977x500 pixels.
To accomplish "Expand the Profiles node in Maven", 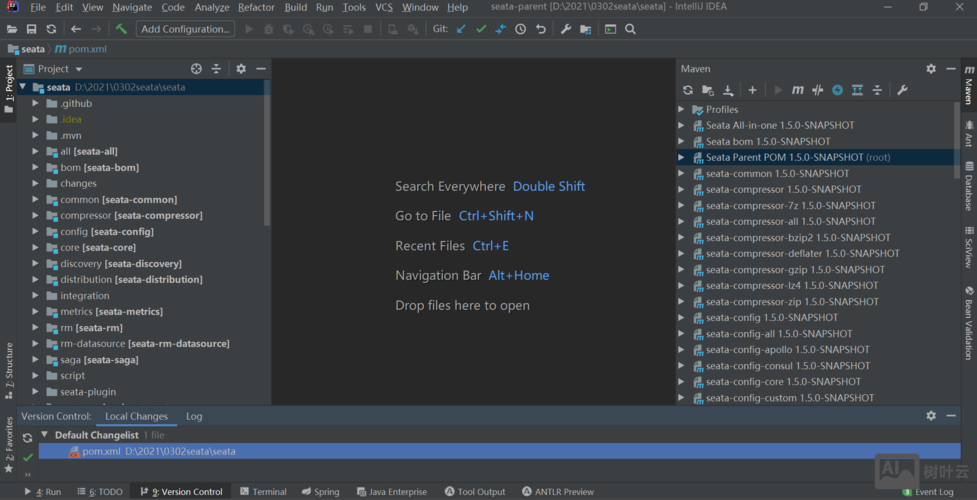I will coord(682,110).
